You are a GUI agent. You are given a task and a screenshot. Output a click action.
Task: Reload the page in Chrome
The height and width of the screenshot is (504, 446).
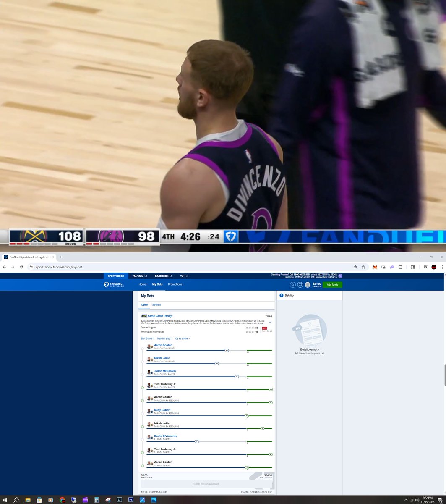(x=21, y=267)
